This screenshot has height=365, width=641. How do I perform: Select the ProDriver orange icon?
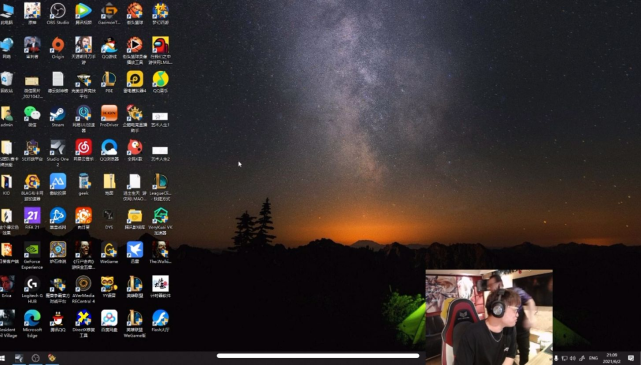tap(109, 116)
